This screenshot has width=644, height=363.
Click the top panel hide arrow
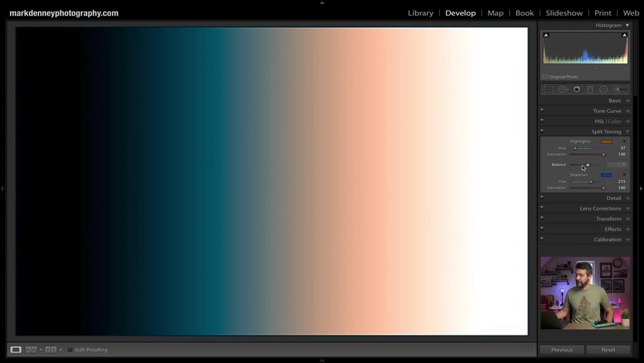point(322,2)
